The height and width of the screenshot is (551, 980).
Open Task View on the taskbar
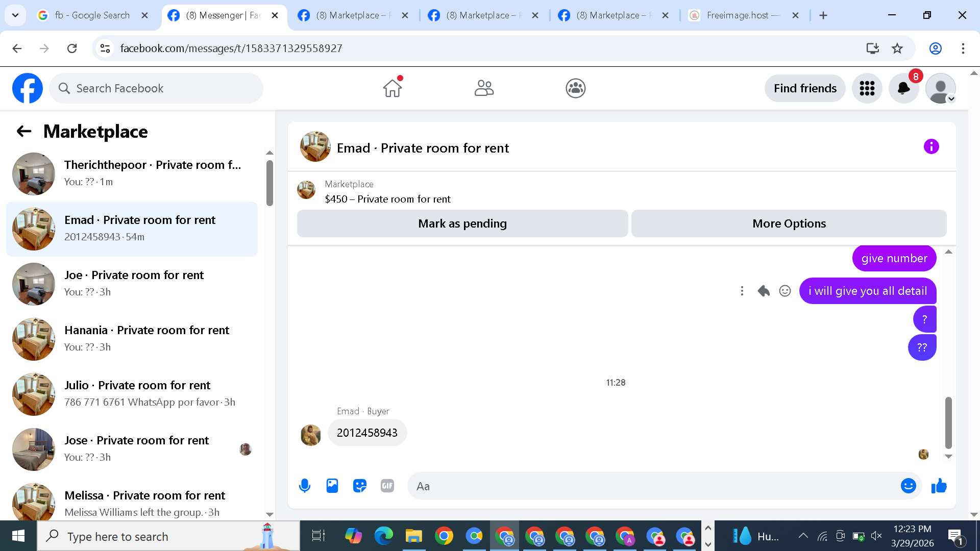[x=318, y=536]
